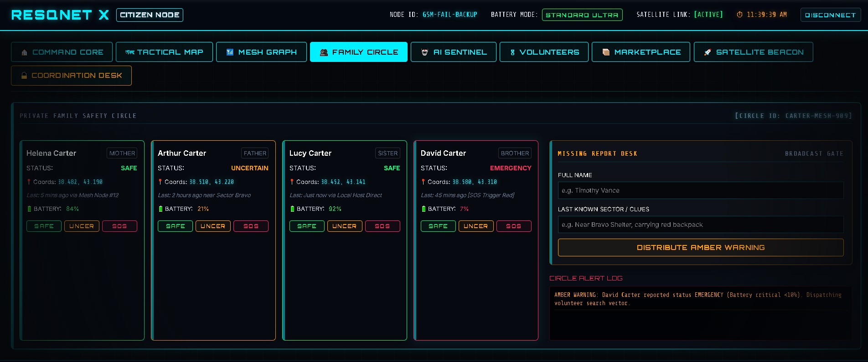
Task: Click the Disconnect button
Action: click(x=831, y=15)
